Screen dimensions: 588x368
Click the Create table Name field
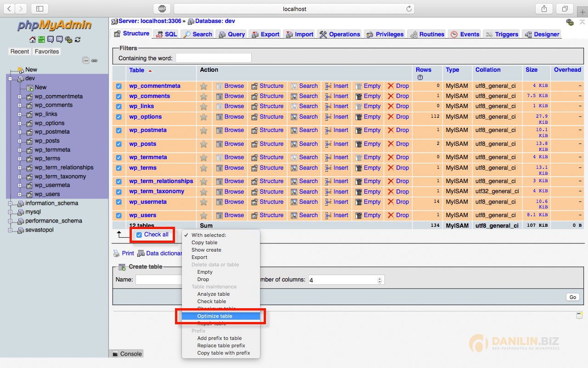click(x=158, y=280)
